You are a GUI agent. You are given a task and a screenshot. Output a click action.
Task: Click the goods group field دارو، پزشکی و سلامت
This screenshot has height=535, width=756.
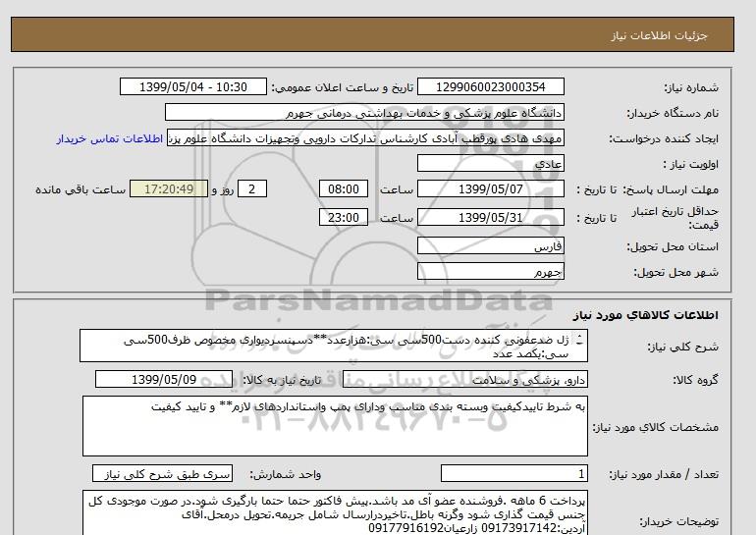click(x=464, y=380)
